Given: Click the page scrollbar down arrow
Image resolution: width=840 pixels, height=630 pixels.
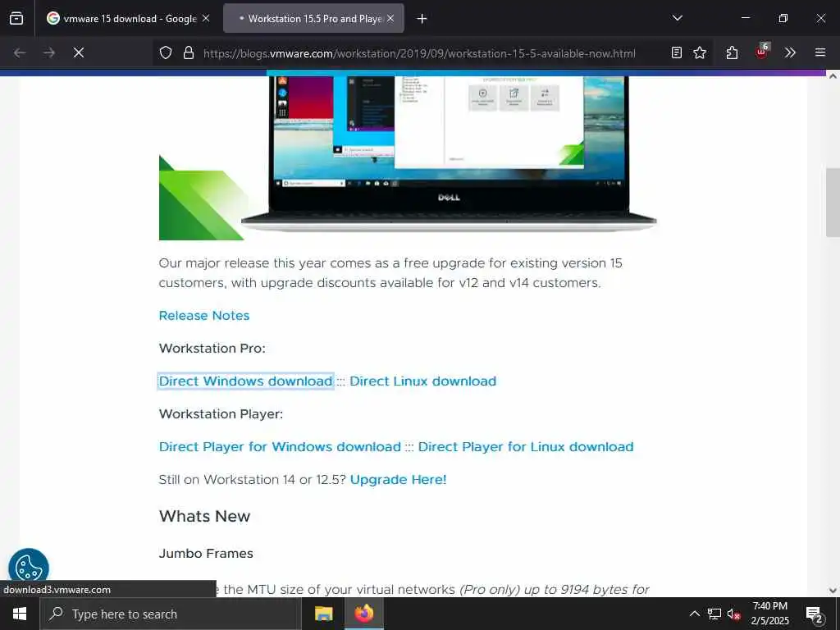Looking at the screenshot, I should pyautogui.click(x=833, y=591).
